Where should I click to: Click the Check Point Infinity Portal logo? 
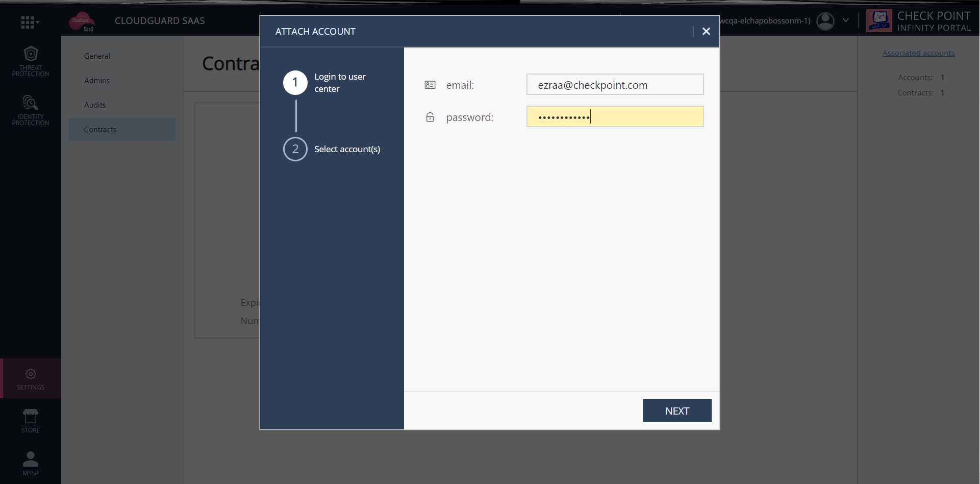(919, 21)
